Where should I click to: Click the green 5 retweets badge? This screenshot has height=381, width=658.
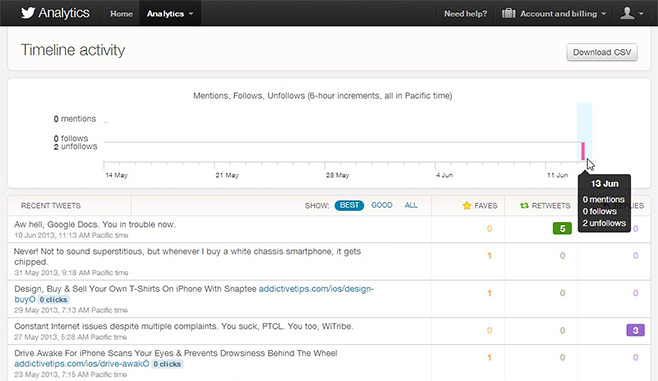[x=562, y=229]
